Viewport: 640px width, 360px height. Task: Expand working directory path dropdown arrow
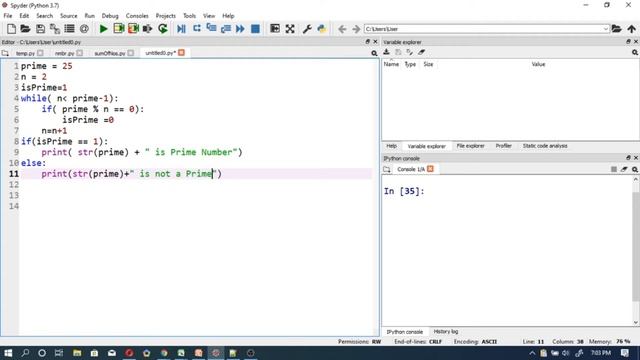pos(605,29)
